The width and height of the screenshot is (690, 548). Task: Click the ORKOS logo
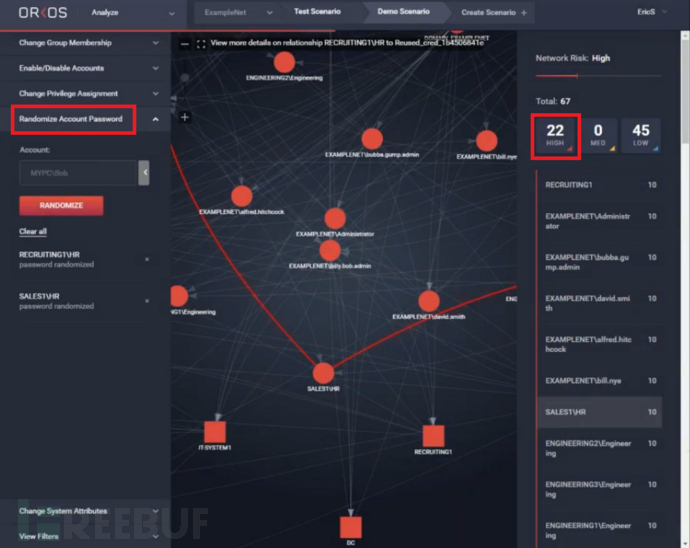[43, 12]
